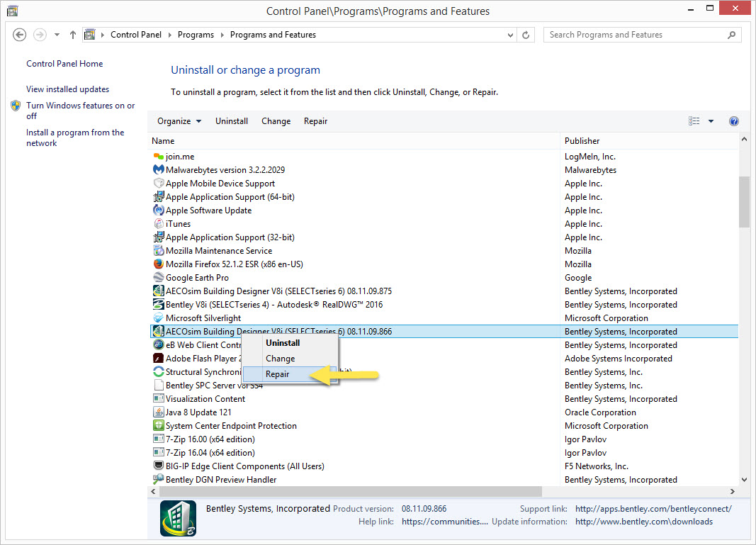The image size is (756, 545).
Task: Click Control Panel in the breadcrumb path
Action: point(136,35)
